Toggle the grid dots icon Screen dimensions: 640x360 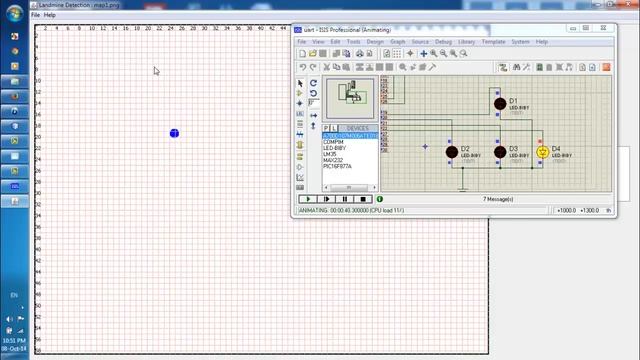397,53
